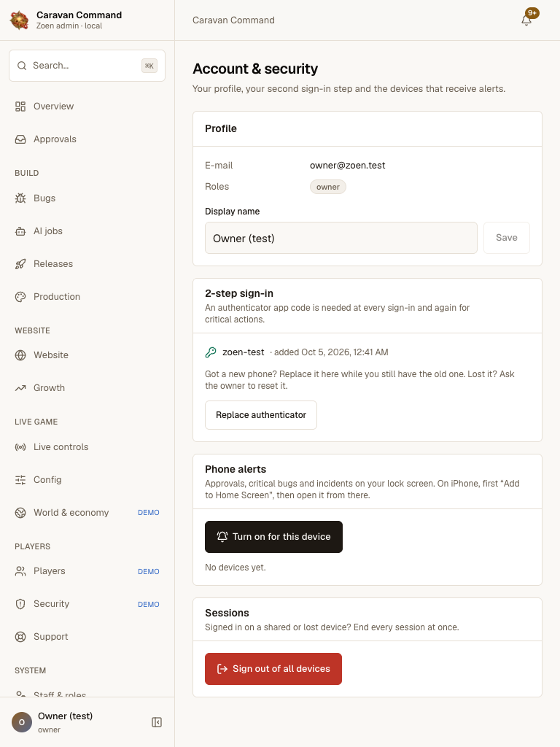Click the Security shield icon
The width and height of the screenshot is (560, 747).
point(20,604)
